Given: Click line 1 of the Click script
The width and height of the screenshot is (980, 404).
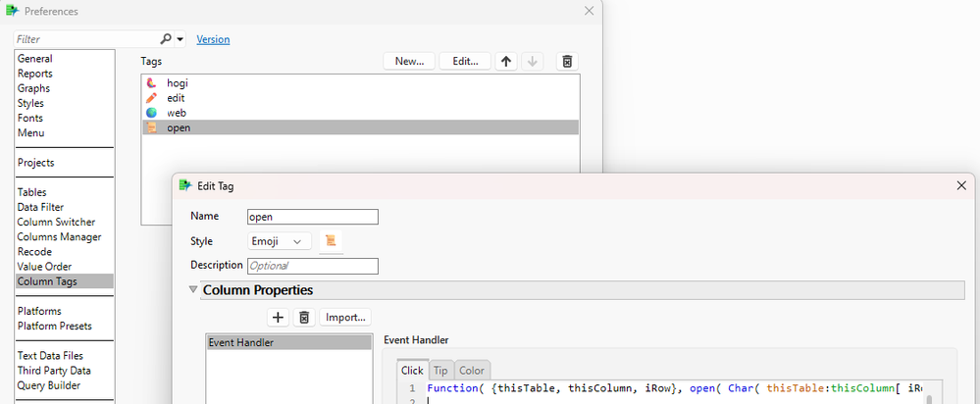Looking at the screenshot, I should coord(675,387).
